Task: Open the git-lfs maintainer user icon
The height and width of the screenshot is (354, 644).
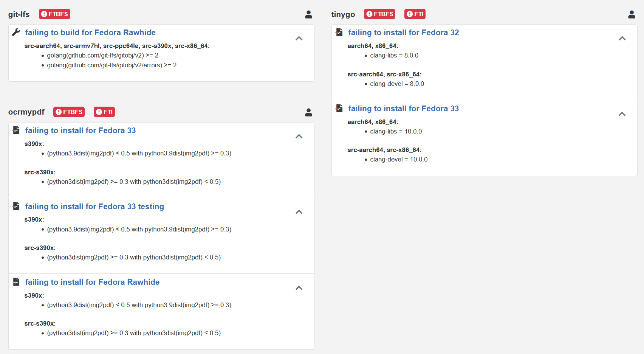Action: coord(309,14)
